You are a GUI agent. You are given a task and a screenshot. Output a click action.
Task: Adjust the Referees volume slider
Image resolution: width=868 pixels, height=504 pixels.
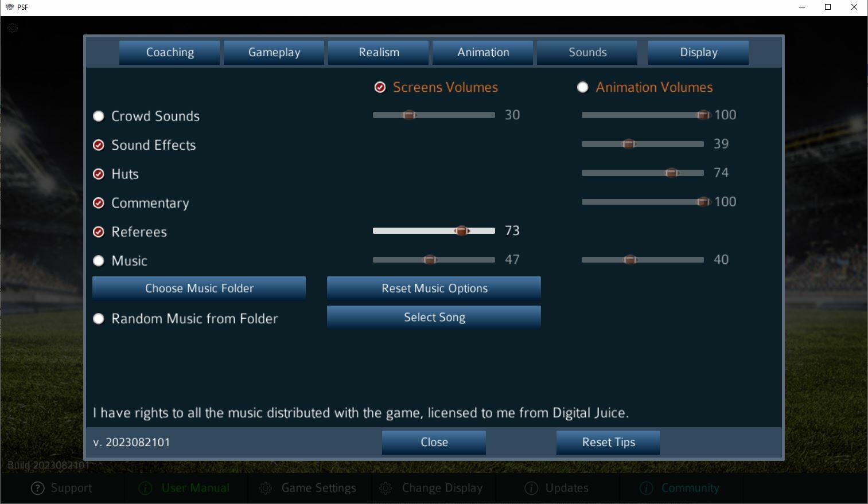pyautogui.click(x=462, y=230)
